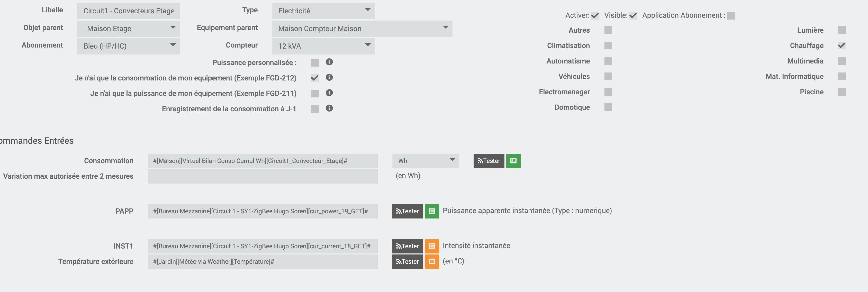868x292 pixels.
Task: Click orange list icon on INST1 row
Action: pos(432,246)
